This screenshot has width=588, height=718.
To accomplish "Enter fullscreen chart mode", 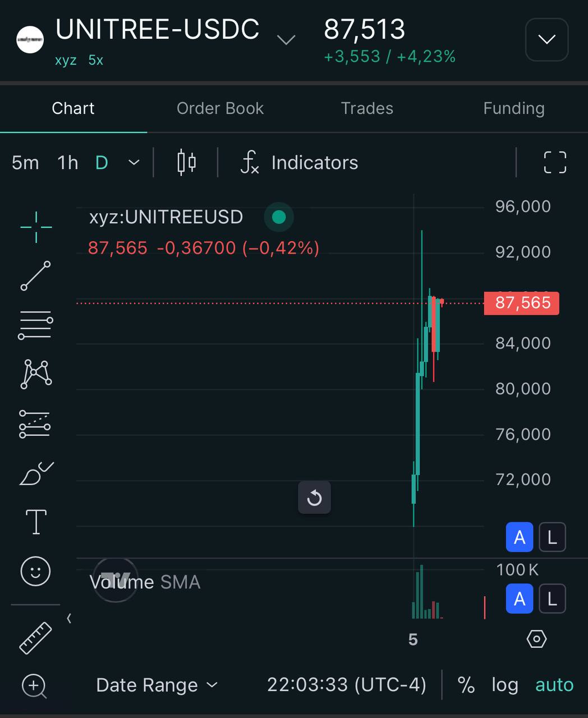I will [555, 163].
